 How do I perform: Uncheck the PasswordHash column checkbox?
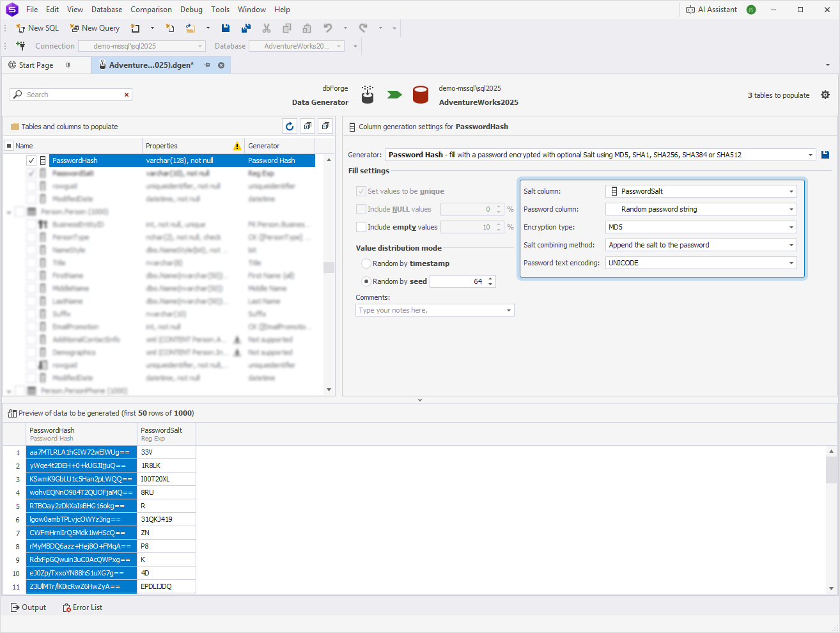pos(31,160)
